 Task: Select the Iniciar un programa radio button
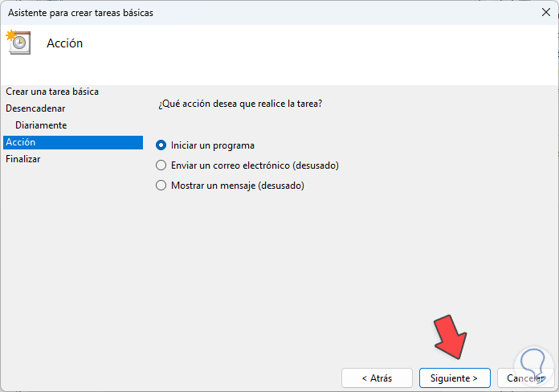click(161, 145)
